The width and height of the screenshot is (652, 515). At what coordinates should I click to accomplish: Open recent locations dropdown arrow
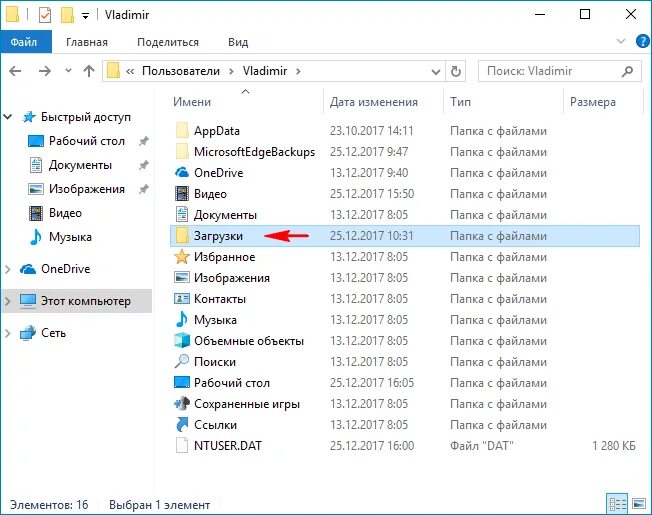click(x=68, y=71)
